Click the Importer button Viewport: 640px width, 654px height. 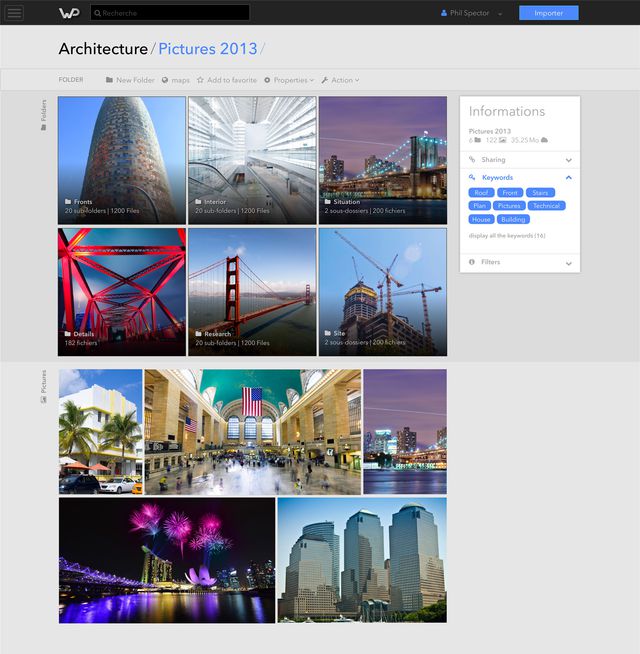pyautogui.click(x=549, y=13)
